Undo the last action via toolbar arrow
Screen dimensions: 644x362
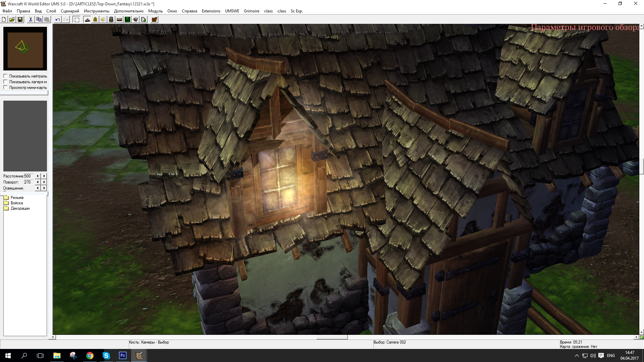coord(58,19)
